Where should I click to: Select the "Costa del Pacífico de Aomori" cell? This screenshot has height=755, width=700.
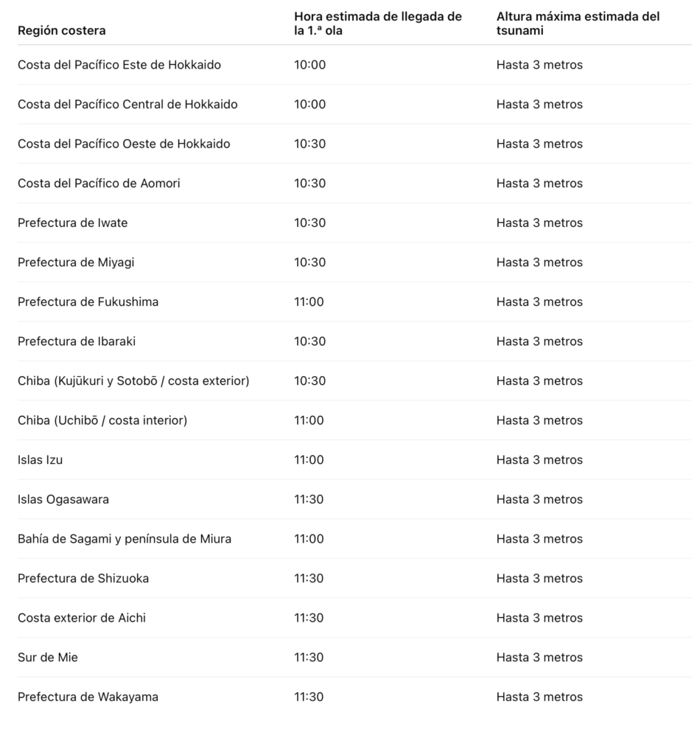click(x=99, y=183)
